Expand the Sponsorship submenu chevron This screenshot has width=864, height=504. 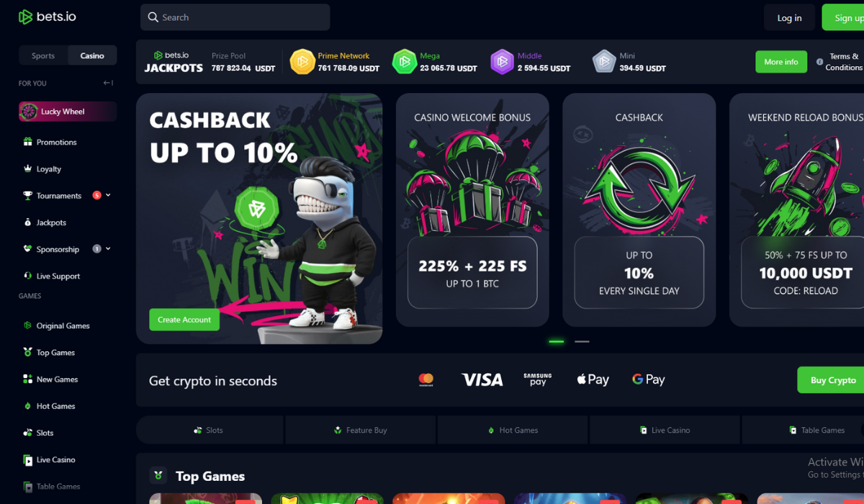(x=108, y=249)
